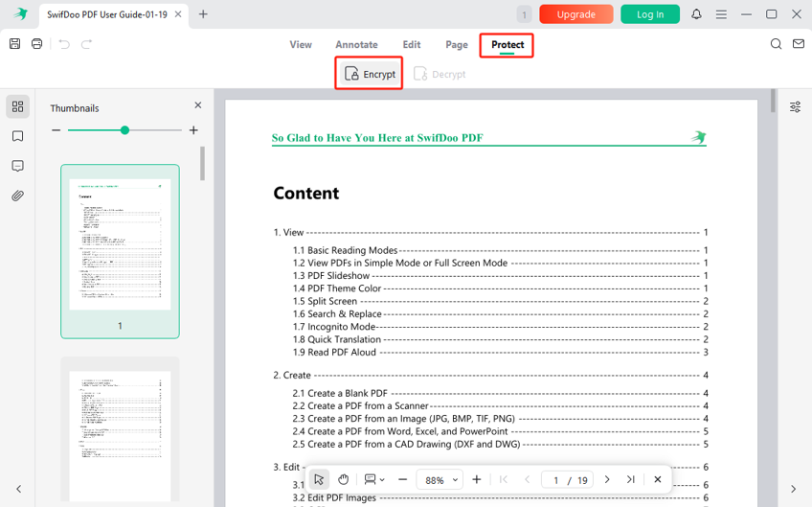Viewport: 812px width, 507px height.
Task: Open bookmarks panel icon
Action: pos(17,136)
